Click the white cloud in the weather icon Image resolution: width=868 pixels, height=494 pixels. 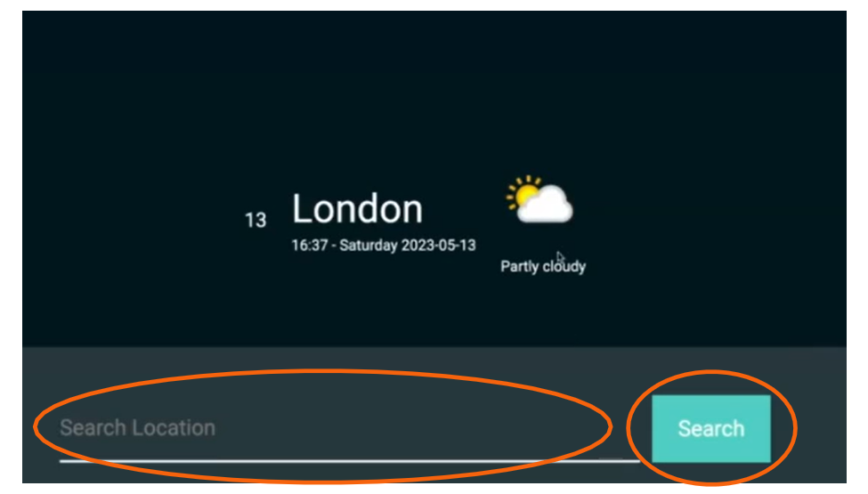coord(545,206)
